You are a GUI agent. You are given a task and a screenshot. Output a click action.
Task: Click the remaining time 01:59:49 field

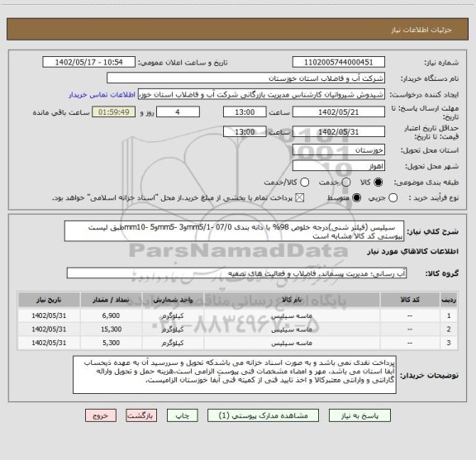pos(113,112)
